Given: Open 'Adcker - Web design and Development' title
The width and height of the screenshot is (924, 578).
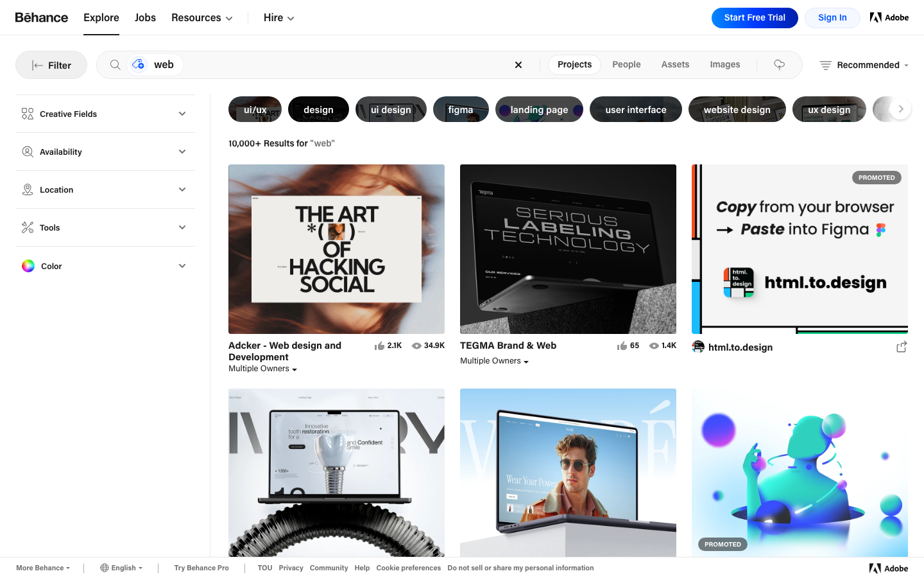Looking at the screenshot, I should tap(285, 351).
